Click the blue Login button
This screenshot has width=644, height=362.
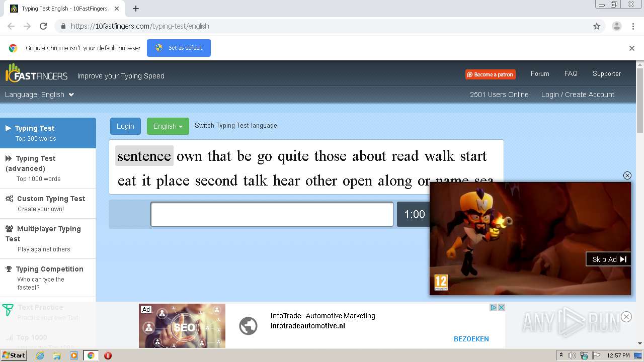(x=125, y=126)
